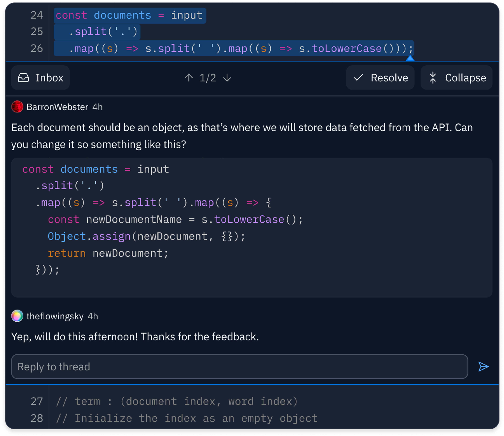Click the inbox tray icon
Viewport: 504px width, 436px height.
pyautogui.click(x=23, y=78)
